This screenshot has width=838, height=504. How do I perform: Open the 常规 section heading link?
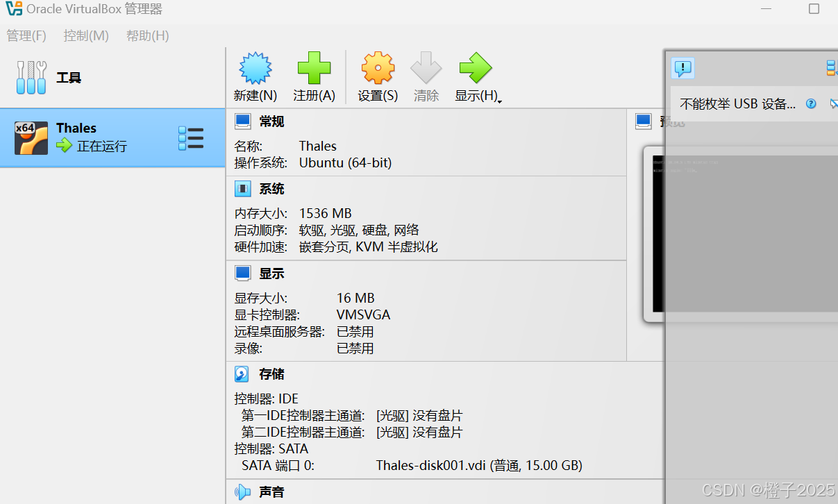(x=271, y=121)
